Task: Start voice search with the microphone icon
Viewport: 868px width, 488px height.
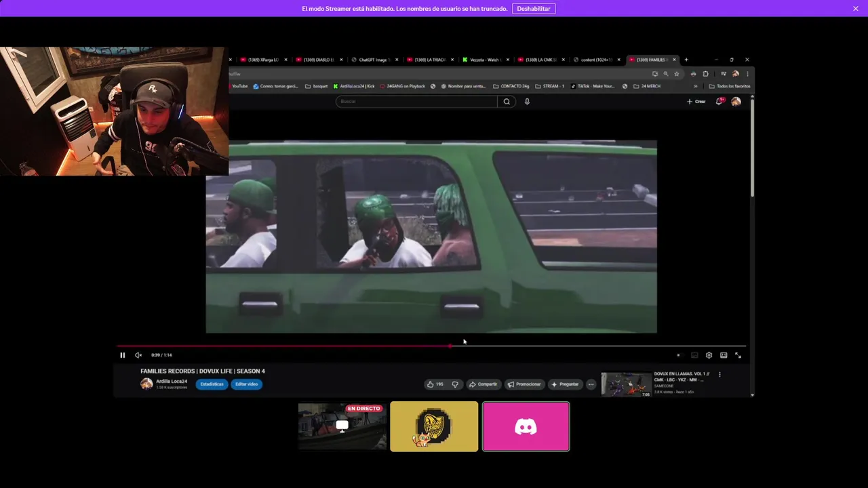Action: pyautogui.click(x=527, y=102)
